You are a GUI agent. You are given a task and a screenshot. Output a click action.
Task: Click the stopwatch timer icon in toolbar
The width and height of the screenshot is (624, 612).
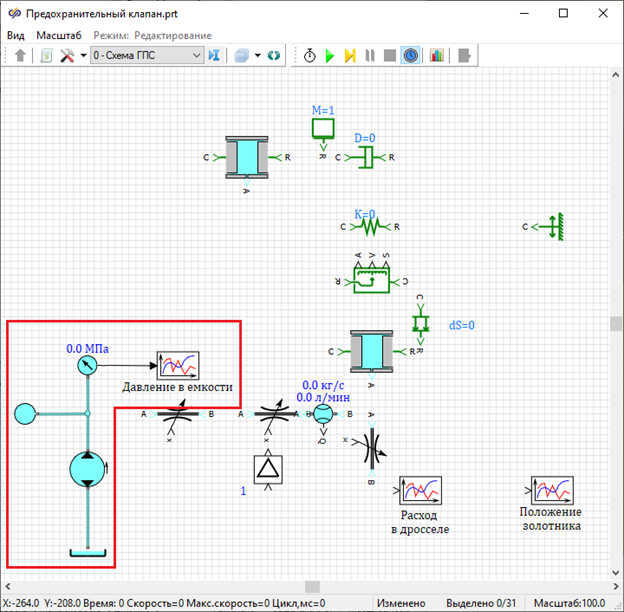pyautogui.click(x=310, y=56)
